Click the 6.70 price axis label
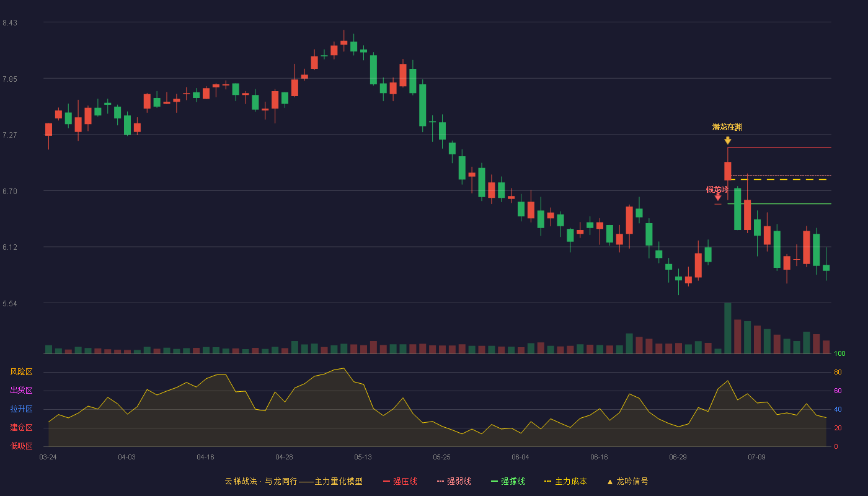868x496 pixels. pyautogui.click(x=10, y=192)
